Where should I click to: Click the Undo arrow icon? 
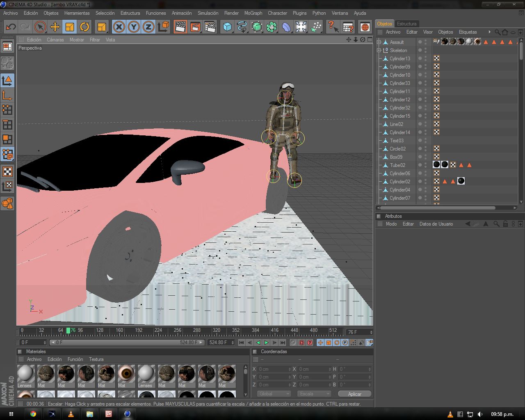click(x=11, y=27)
